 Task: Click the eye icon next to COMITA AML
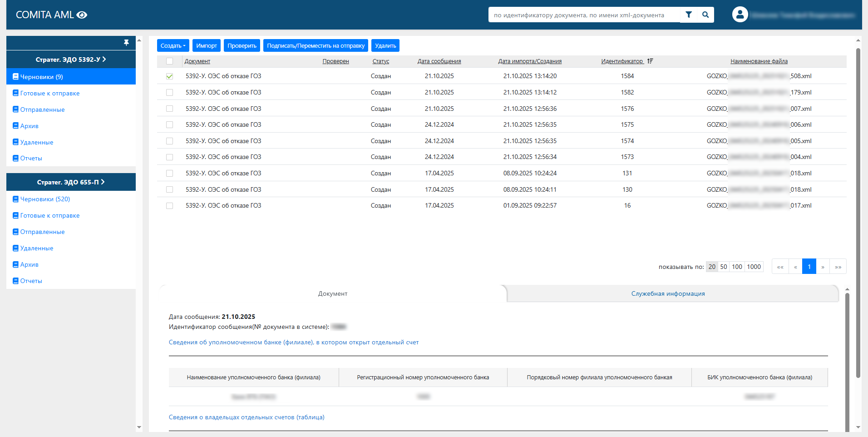coord(82,15)
